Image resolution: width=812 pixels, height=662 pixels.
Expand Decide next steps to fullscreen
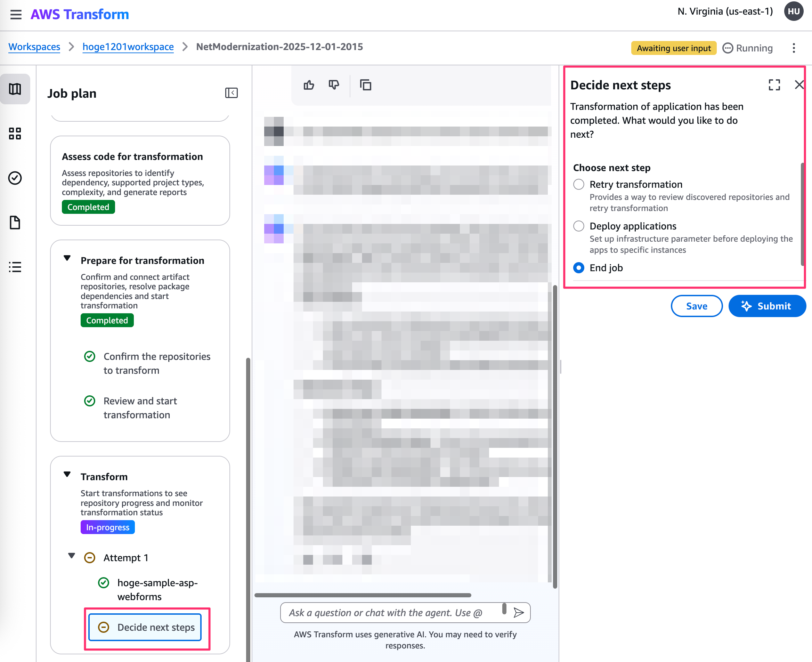pyautogui.click(x=774, y=84)
